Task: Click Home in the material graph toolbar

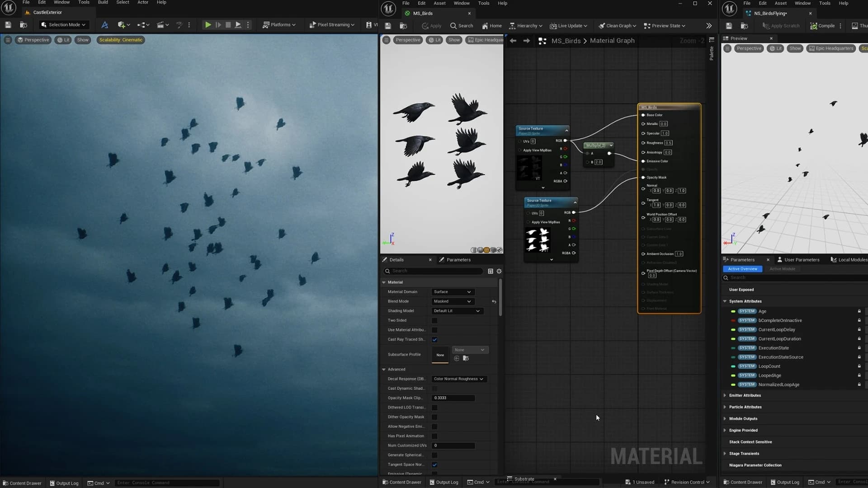Action: coord(492,26)
